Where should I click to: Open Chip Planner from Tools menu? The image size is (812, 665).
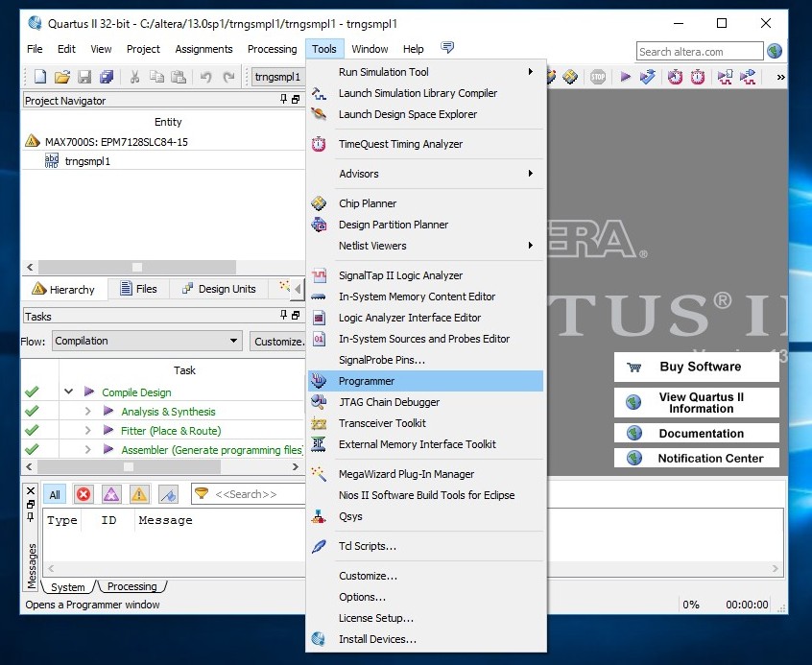click(x=425, y=203)
